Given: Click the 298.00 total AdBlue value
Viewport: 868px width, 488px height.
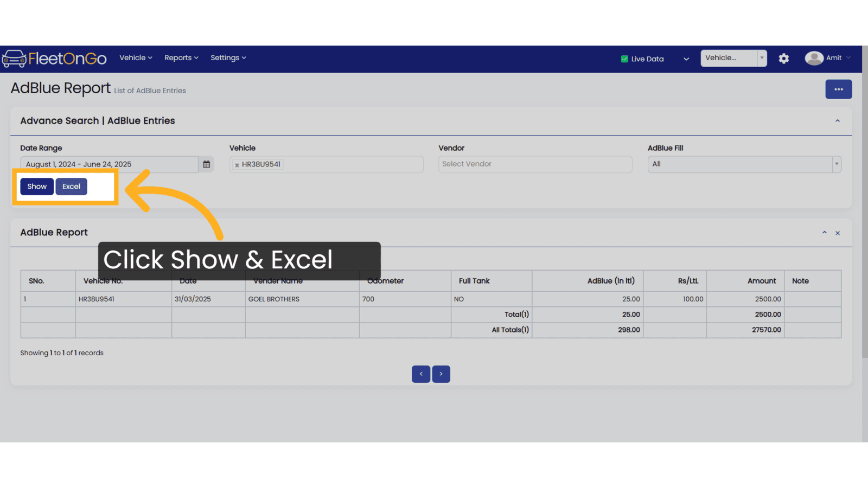Looking at the screenshot, I should point(629,330).
